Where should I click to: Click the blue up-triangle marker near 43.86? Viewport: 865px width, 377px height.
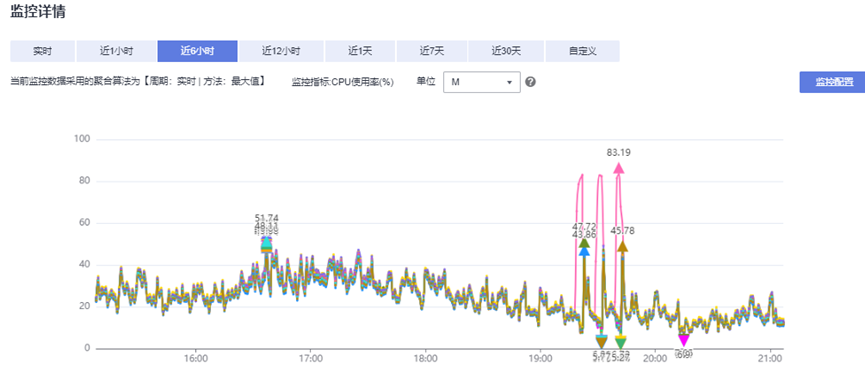[x=584, y=252]
